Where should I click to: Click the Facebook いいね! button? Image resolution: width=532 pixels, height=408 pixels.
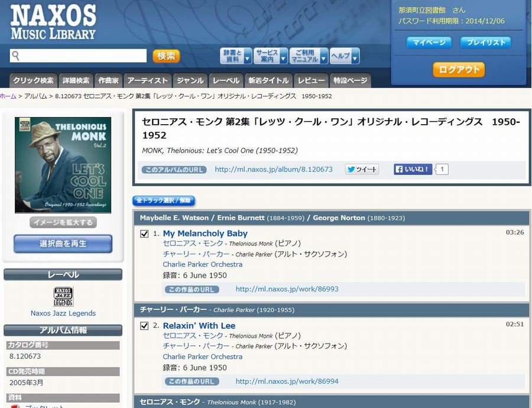(413, 169)
